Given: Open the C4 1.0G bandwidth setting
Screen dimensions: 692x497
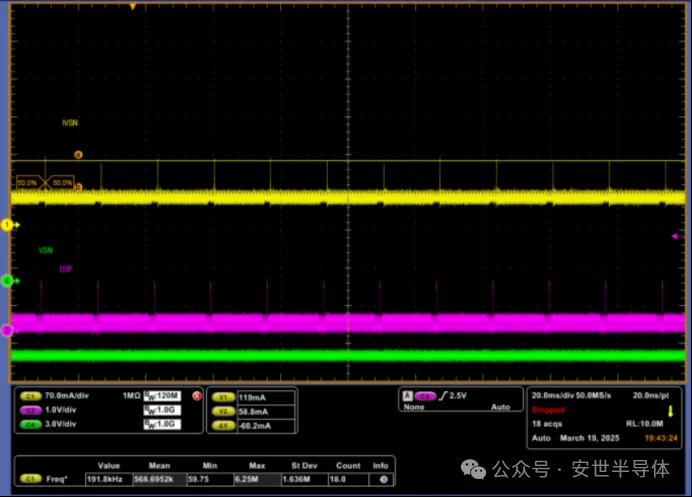Looking at the screenshot, I should [161, 424].
